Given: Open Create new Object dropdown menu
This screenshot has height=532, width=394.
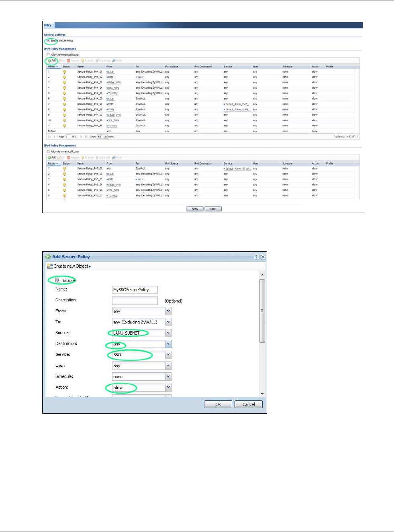Looking at the screenshot, I should pos(69,266).
